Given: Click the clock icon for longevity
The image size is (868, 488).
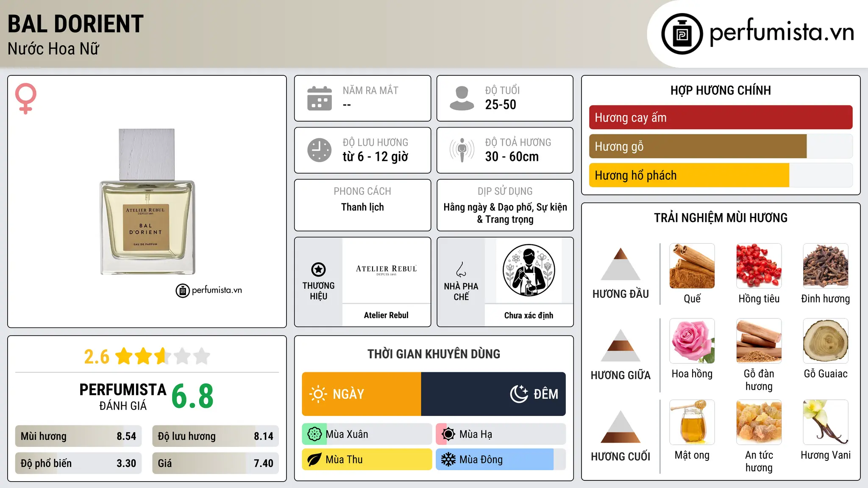Looking at the screenshot, I should point(320,150).
